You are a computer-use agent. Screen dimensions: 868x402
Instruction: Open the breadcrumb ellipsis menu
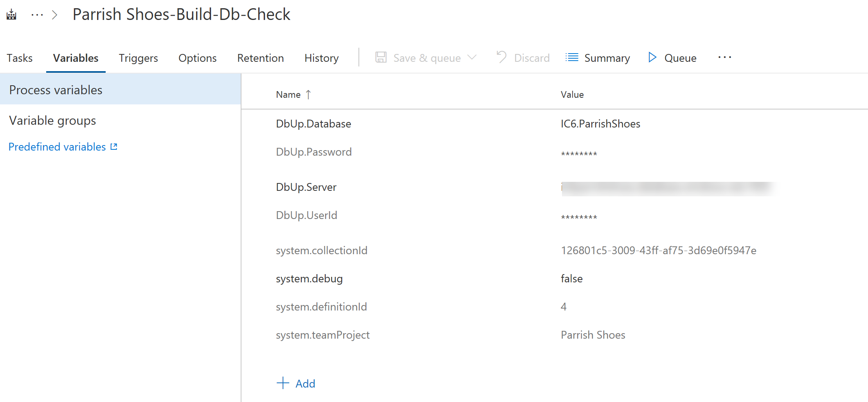point(37,15)
